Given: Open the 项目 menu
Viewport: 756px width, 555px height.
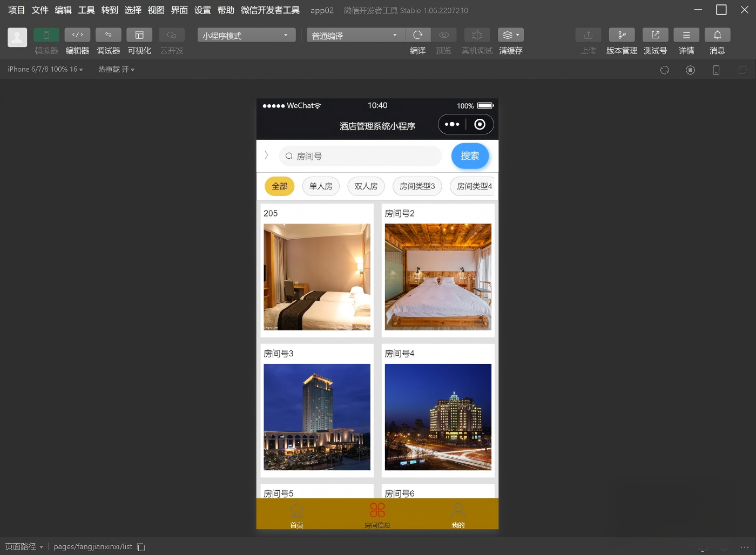Looking at the screenshot, I should tap(17, 10).
